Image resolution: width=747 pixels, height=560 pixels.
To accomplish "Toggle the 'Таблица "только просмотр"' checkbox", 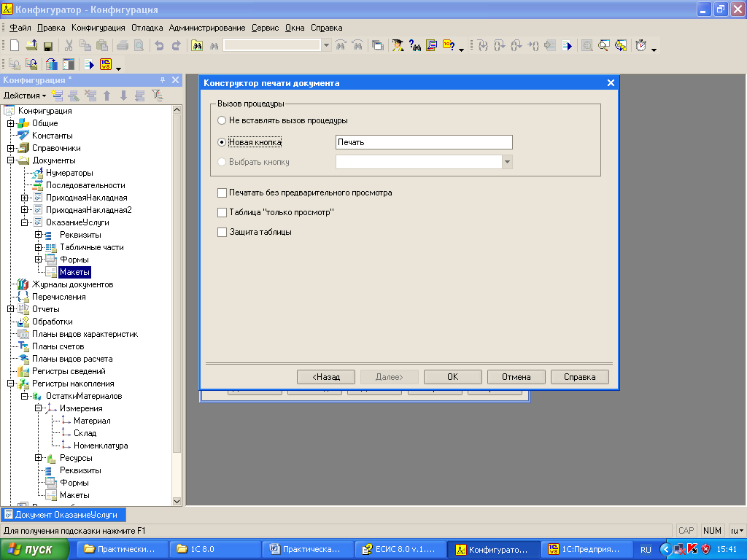I will click(x=222, y=212).
